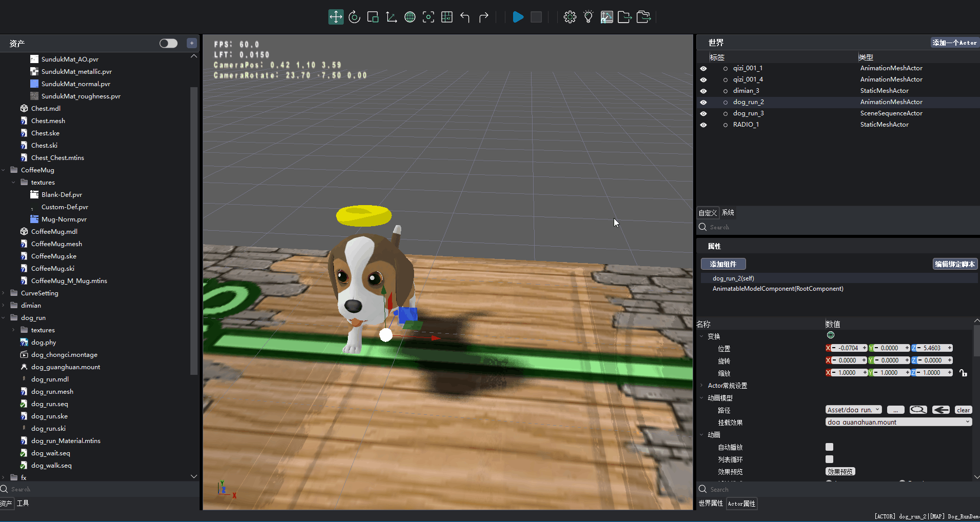980x522 pixels.
Task: Switch to the 资产 bottom tab
Action: 6,503
